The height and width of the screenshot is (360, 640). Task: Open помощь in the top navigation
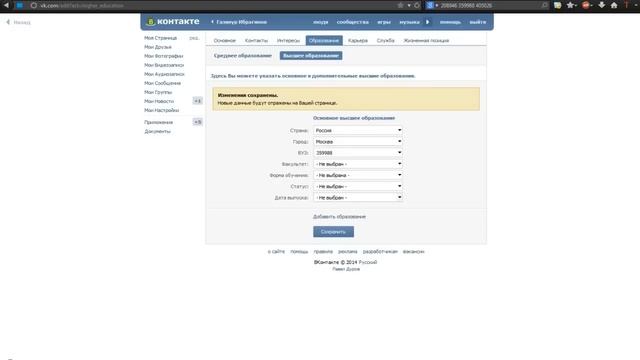(450, 22)
